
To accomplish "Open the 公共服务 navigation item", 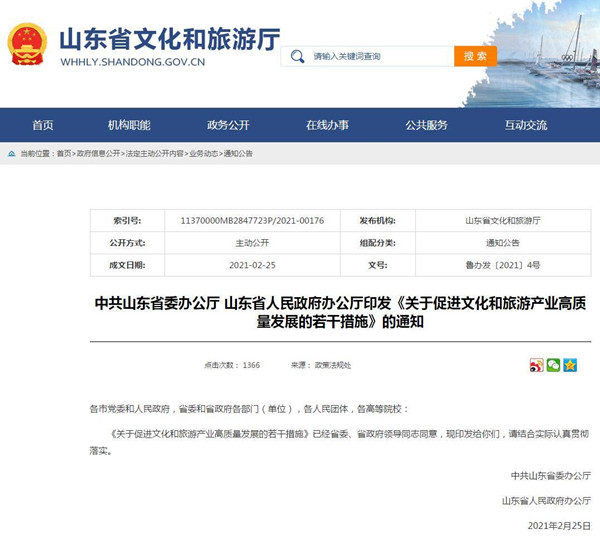I will [x=426, y=125].
